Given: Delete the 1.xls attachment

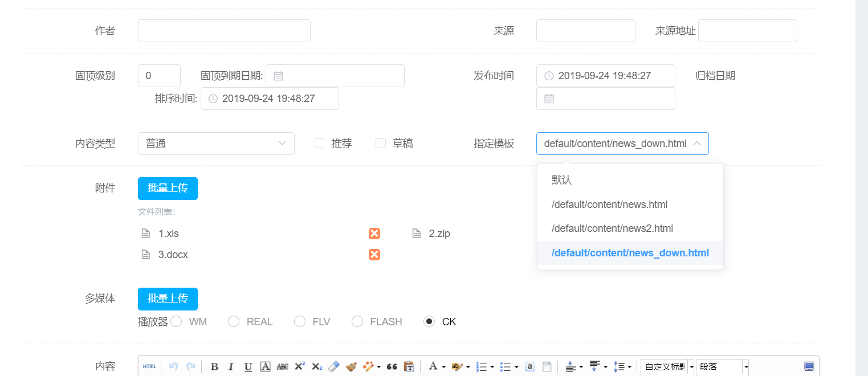Looking at the screenshot, I should pyautogui.click(x=374, y=234).
